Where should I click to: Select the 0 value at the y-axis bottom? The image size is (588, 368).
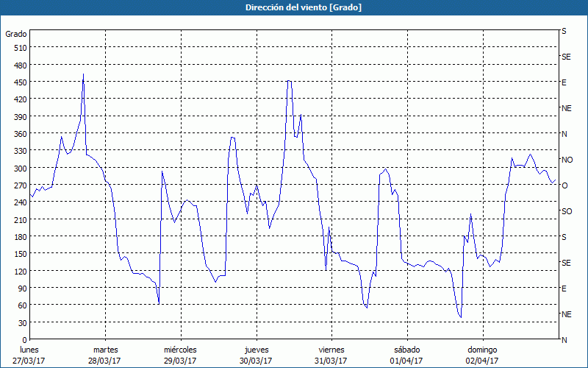click(23, 340)
